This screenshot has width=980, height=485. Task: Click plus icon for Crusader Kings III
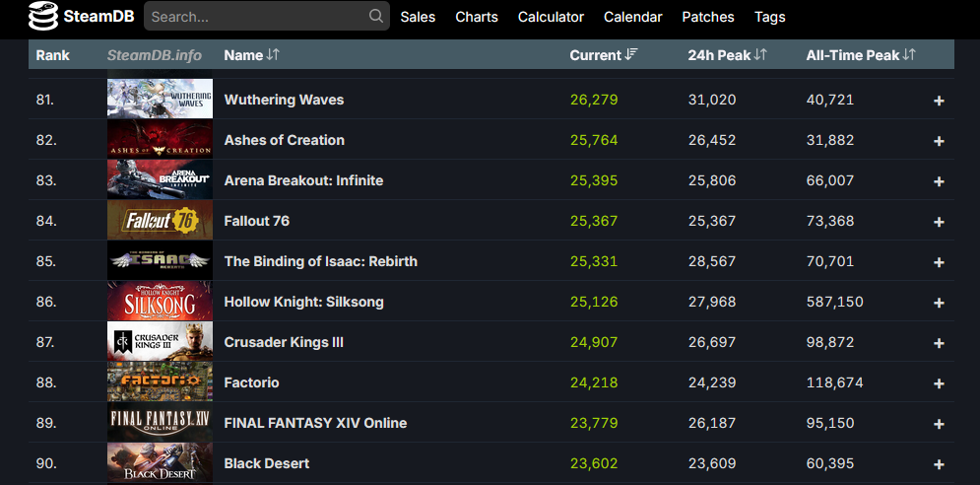coord(939,343)
